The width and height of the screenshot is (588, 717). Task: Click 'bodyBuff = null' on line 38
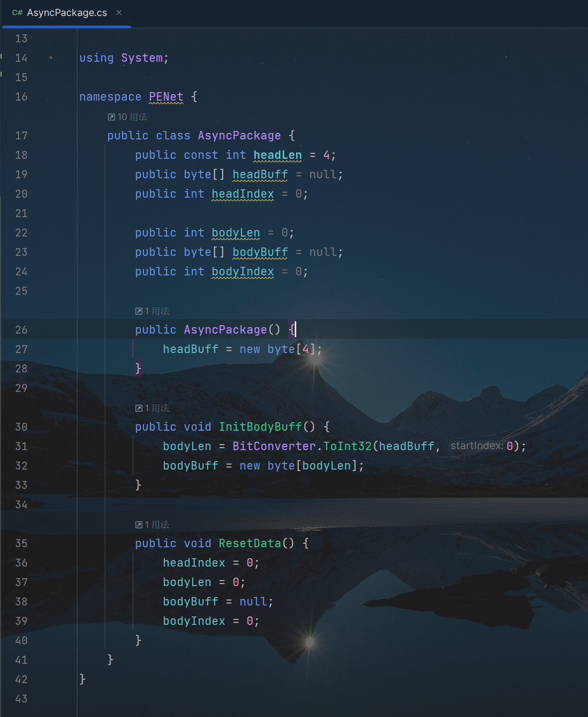pos(215,602)
